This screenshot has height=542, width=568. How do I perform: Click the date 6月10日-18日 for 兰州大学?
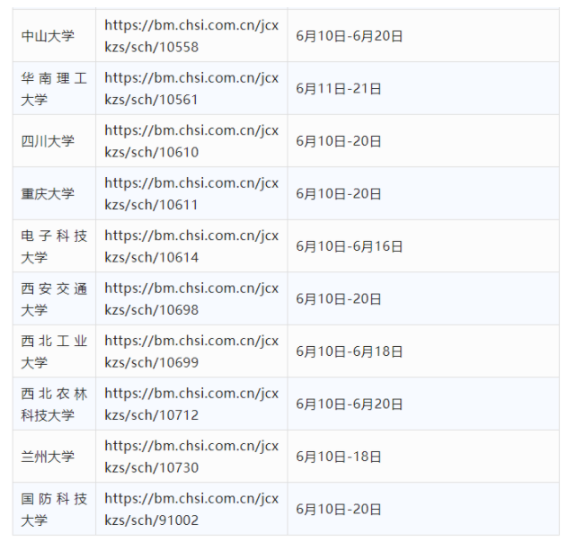click(x=338, y=456)
